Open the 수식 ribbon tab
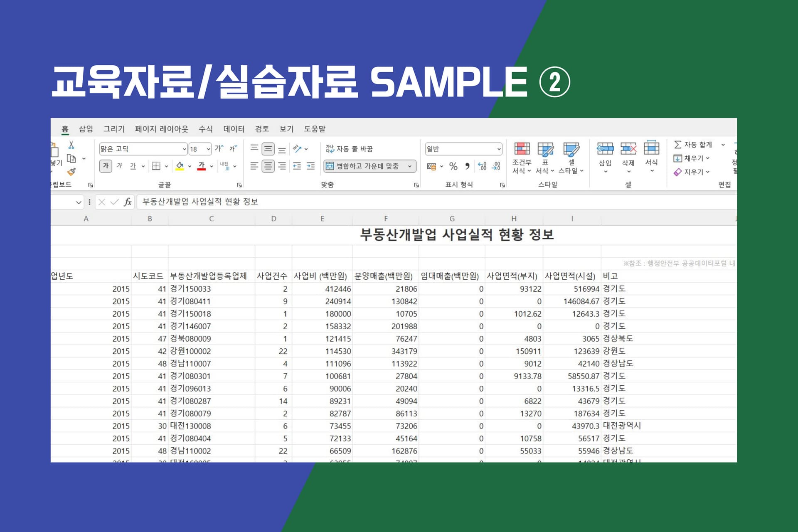Screen dimensions: 798x532 pyautogui.click(x=206, y=129)
